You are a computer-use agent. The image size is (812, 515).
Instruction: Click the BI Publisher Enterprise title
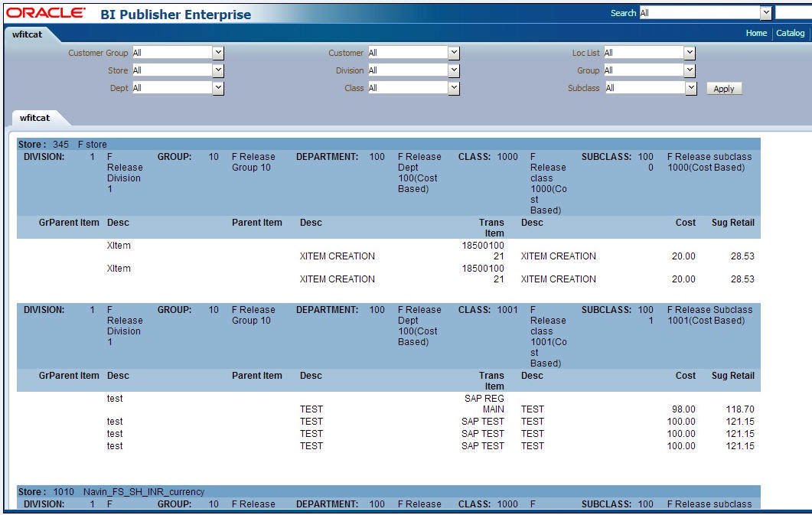(x=175, y=15)
